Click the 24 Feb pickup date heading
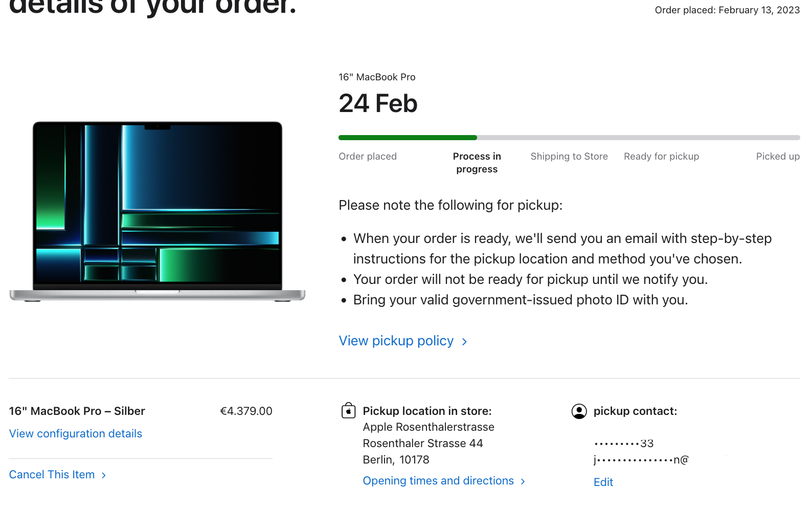This screenshot has height=530, width=812. coord(378,103)
